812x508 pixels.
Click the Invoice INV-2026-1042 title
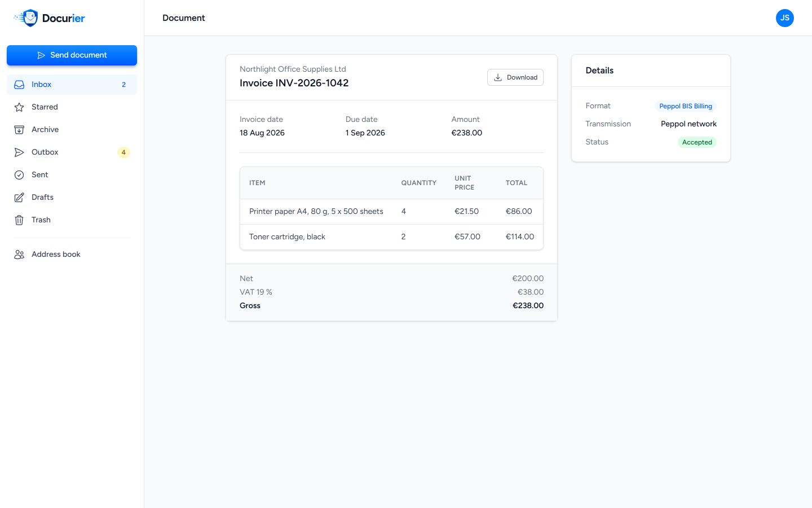click(294, 83)
